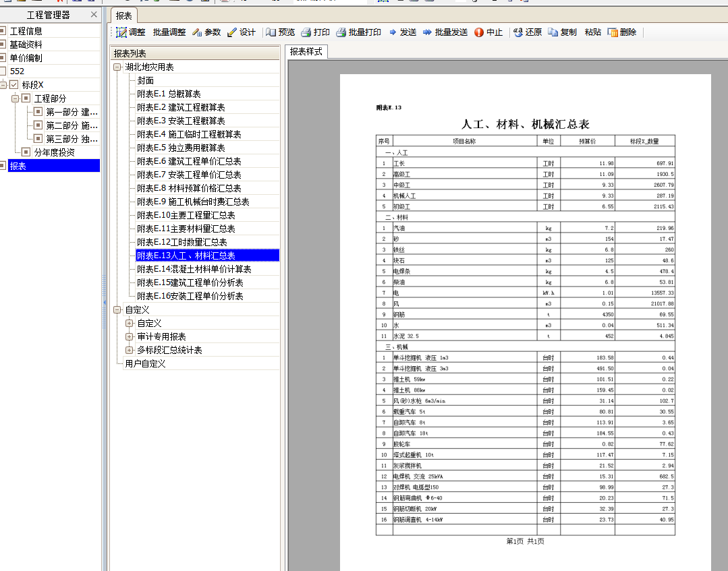Image resolution: width=728 pixels, height=571 pixels.
Task: Click the 调整 (Adjust) toolbar icon
Action: [121, 32]
